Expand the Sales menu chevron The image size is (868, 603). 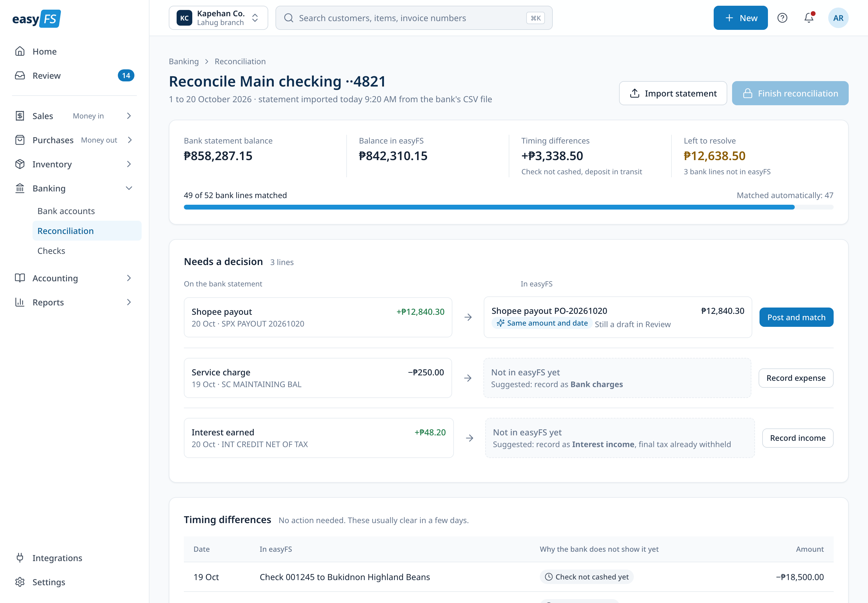[x=129, y=116]
